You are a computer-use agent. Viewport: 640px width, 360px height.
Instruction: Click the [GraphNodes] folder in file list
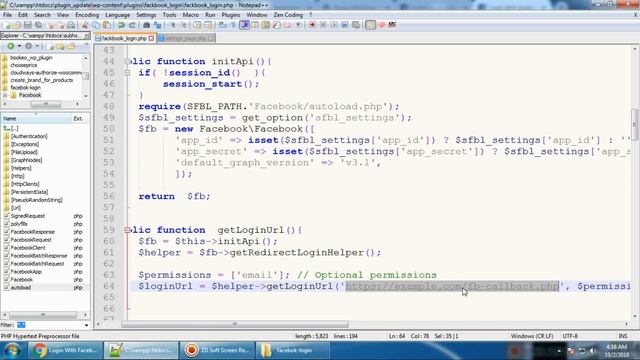click(27, 160)
